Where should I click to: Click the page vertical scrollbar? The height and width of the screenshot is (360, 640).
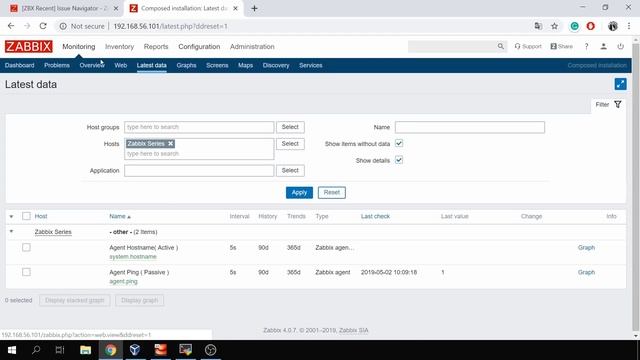tap(636, 188)
